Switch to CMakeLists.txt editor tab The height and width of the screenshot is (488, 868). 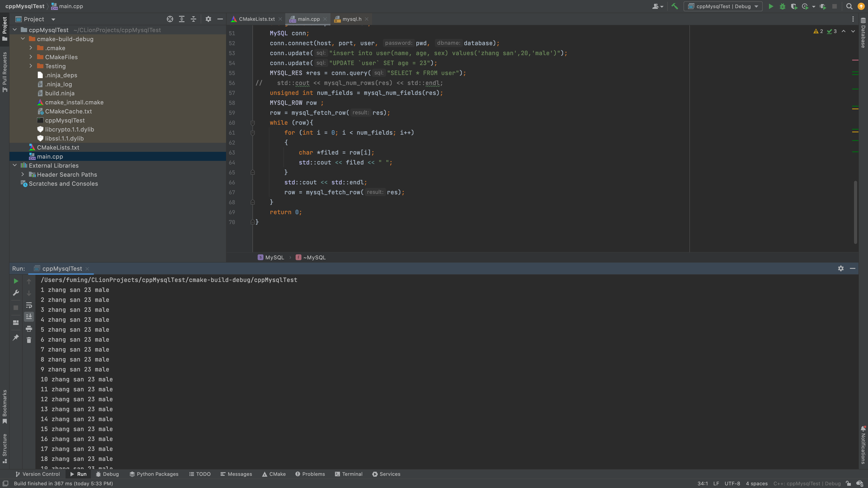pos(256,19)
